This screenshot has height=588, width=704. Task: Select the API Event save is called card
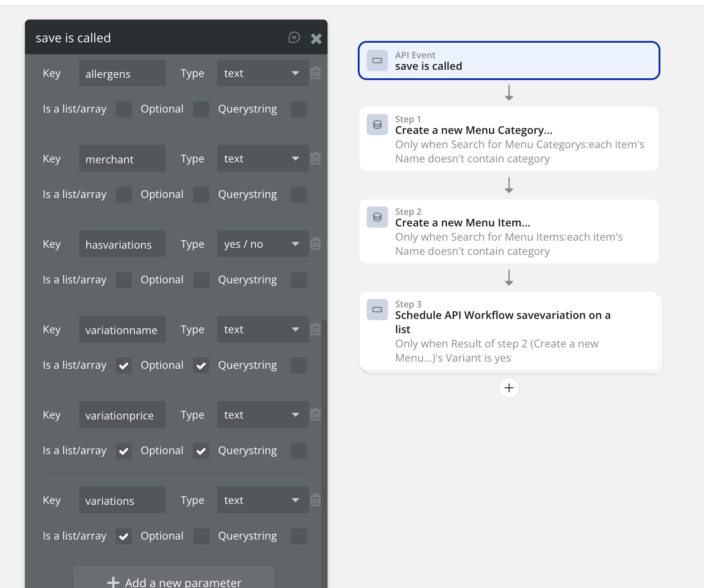tap(509, 60)
